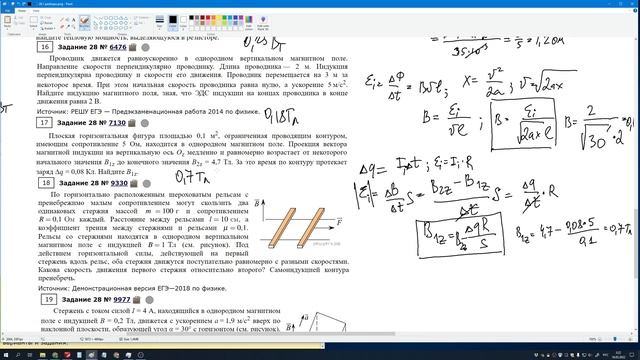Click Save in the quick access toolbar

tap(13, 4)
